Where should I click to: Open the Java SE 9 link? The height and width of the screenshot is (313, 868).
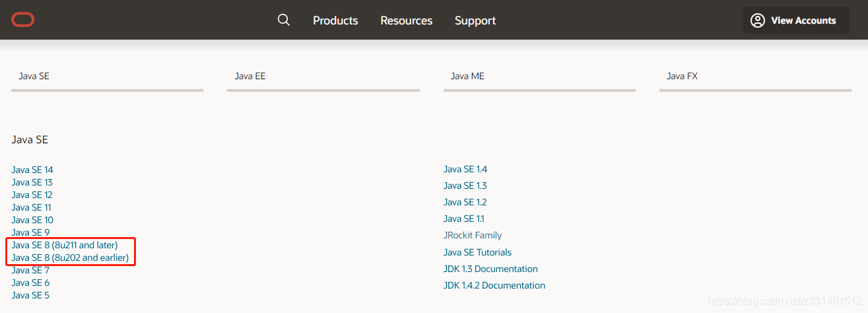pos(30,232)
